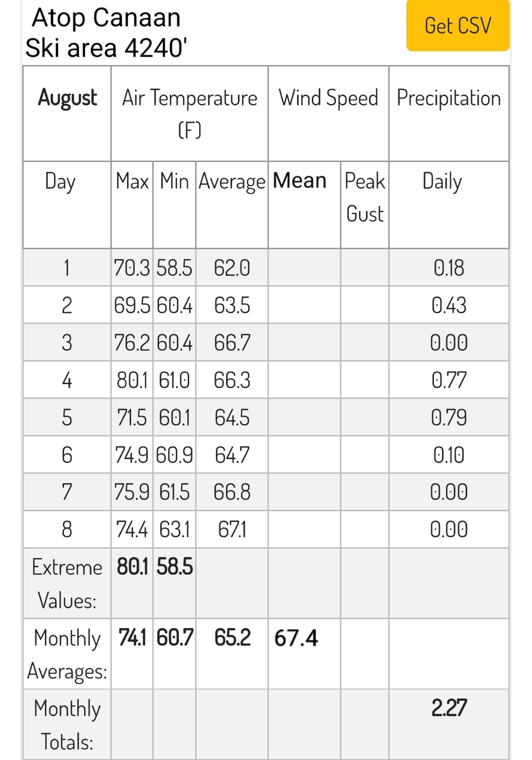Viewport: 532px width, 760px height.
Task: Select the Extreme Values row label
Action: pyautogui.click(x=67, y=584)
